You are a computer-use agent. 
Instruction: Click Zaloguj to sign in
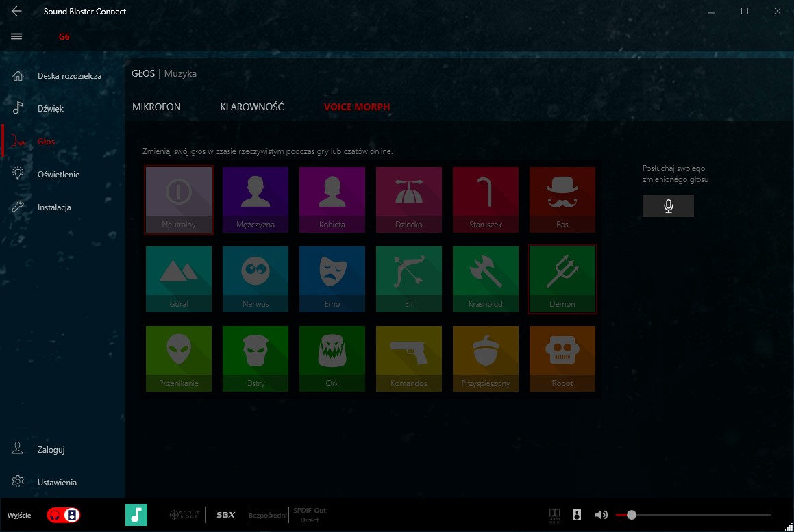point(62,449)
